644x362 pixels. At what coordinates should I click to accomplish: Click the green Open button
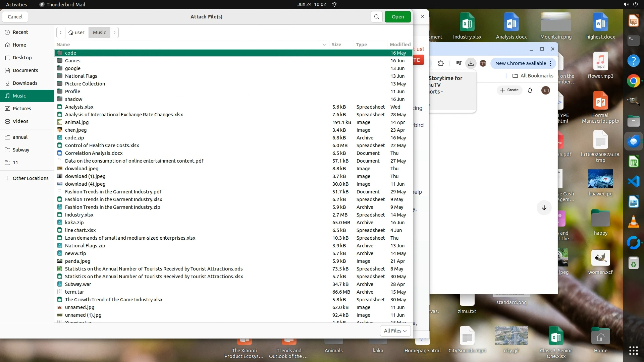point(397,17)
